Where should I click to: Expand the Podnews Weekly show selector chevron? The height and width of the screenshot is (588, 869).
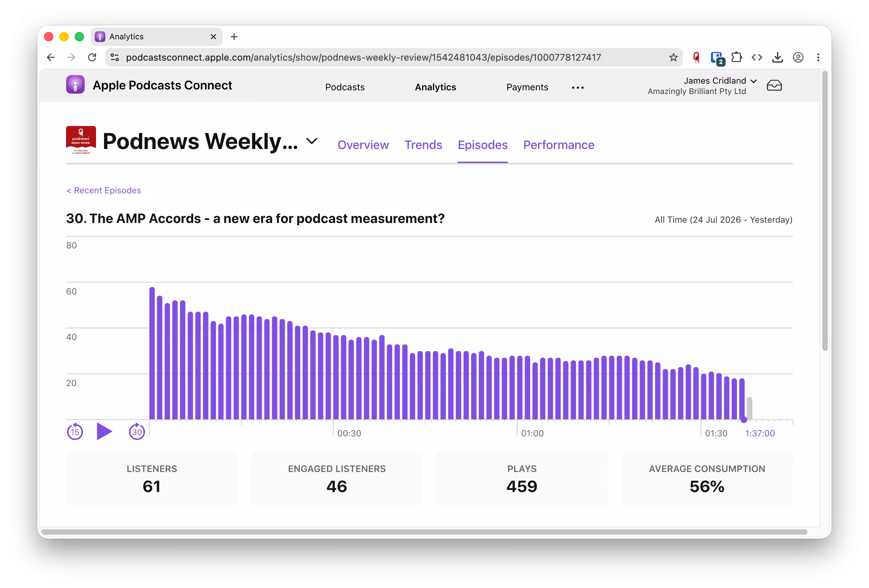pyautogui.click(x=312, y=141)
